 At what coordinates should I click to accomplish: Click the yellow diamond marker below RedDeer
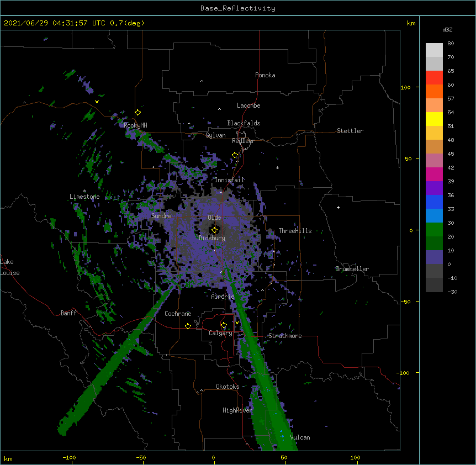[235, 155]
